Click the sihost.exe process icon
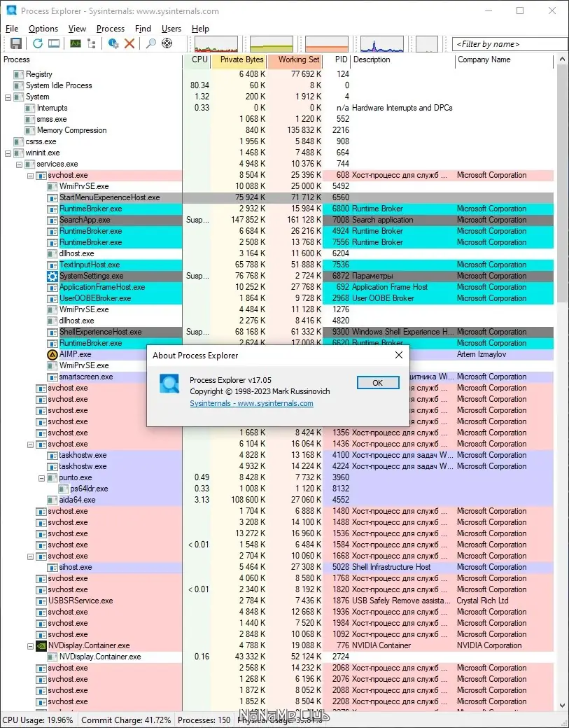 tap(52, 568)
